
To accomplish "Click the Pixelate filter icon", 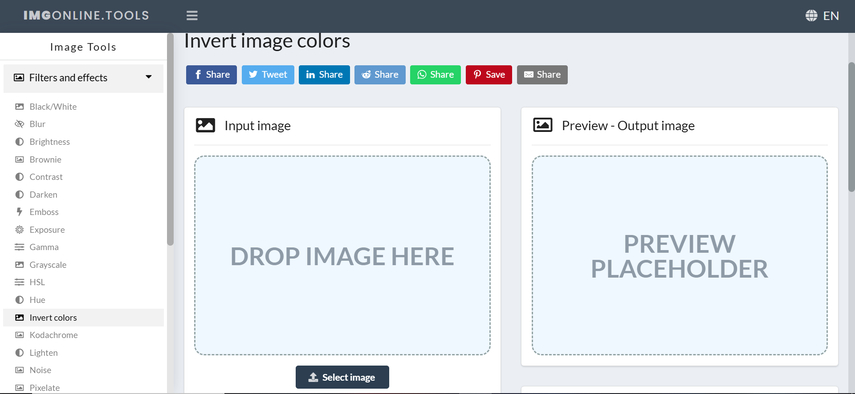I will point(19,387).
